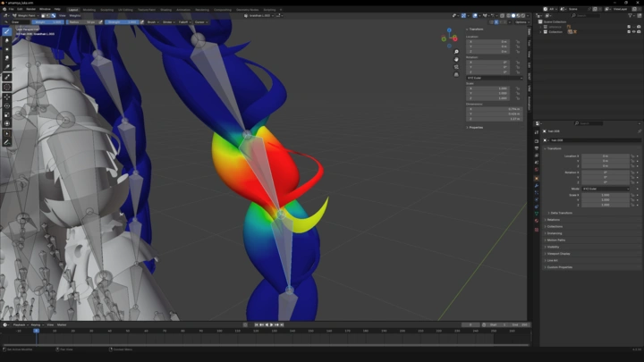Open Render properties tab icon
Image resolution: width=644 pixels, height=362 pixels.
pos(537,141)
